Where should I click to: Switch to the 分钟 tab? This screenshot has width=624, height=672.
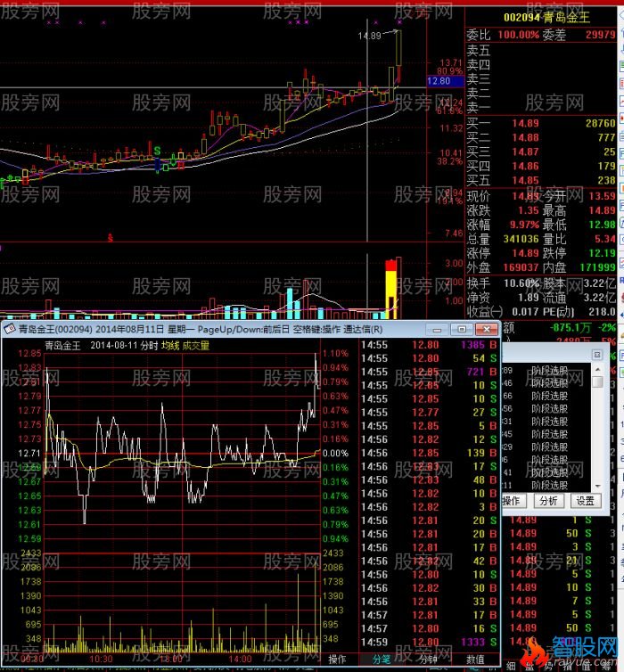pyautogui.click(x=427, y=660)
